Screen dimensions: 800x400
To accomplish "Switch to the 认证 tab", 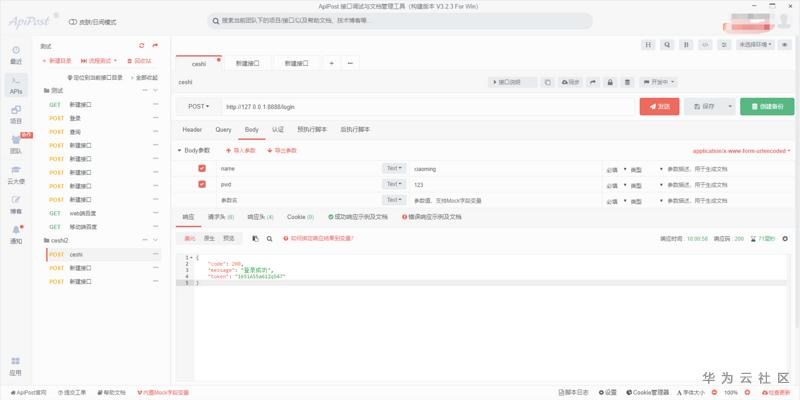I will click(x=278, y=130).
